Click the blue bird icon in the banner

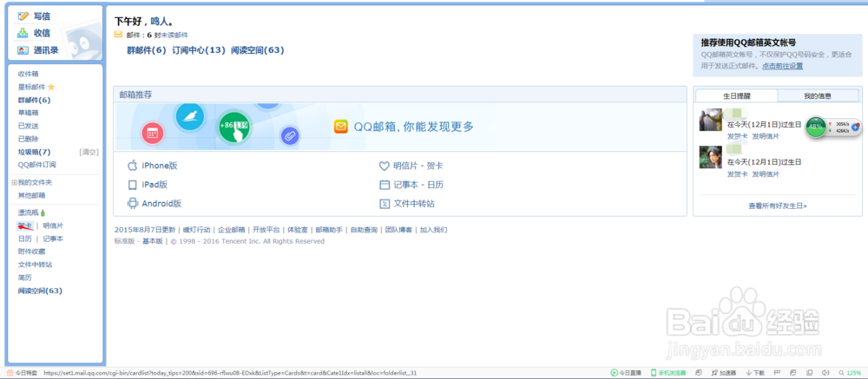tap(190, 117)
